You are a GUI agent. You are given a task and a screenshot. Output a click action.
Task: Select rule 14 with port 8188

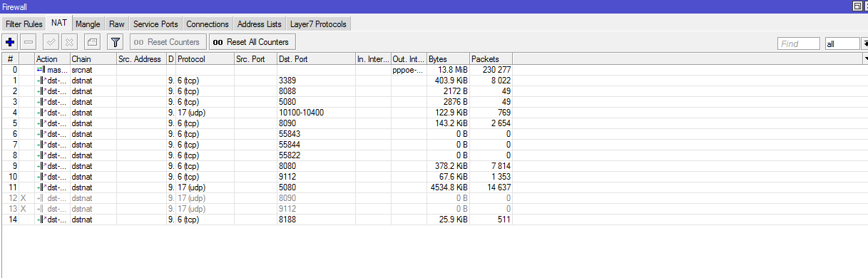point(257,220)
